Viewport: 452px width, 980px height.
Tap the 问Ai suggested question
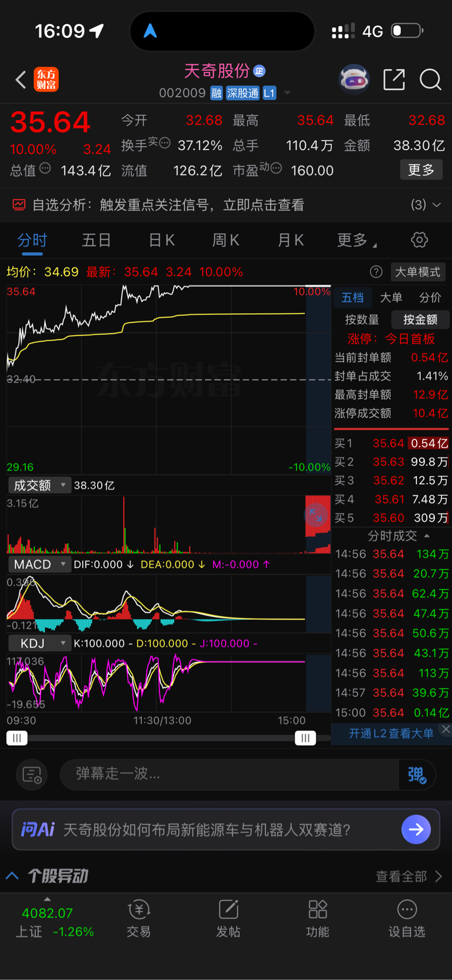pyautogui.click(x=207, y=829)
